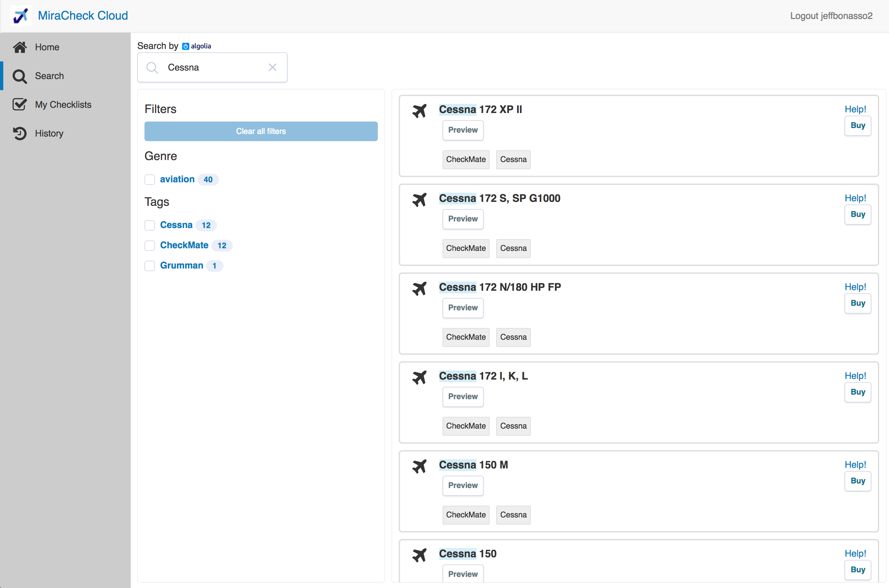Open My Checklists in the sidebar

click(x=65, y=105)
